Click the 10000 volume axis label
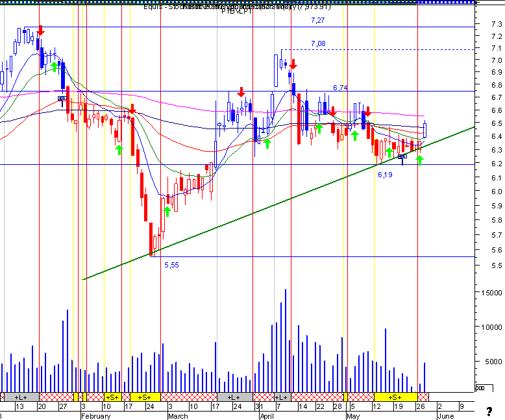Image resolution: width=505 pixels, height=420 pixels. tap(491, 327)
